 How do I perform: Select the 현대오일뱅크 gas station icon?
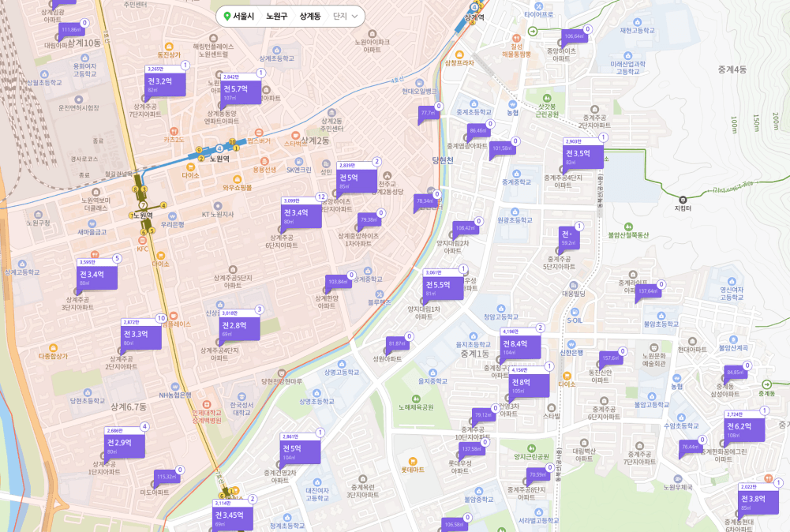[x=418, y=81]
